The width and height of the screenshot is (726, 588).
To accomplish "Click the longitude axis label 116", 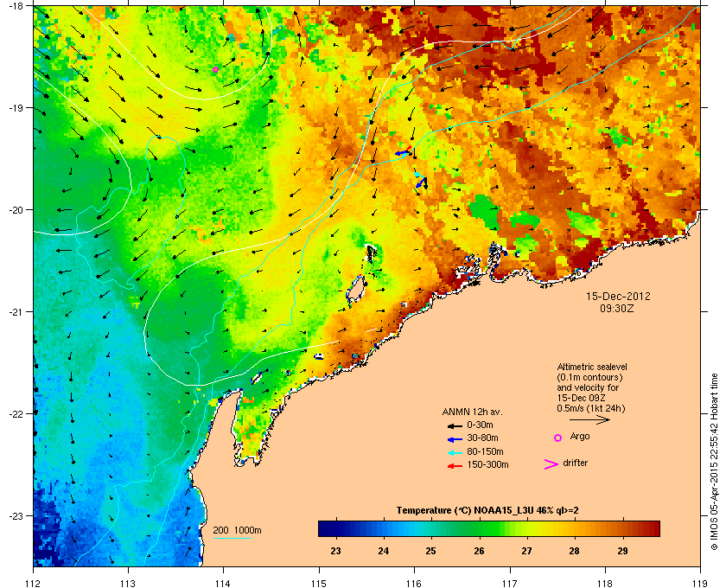I will (414, 583).
